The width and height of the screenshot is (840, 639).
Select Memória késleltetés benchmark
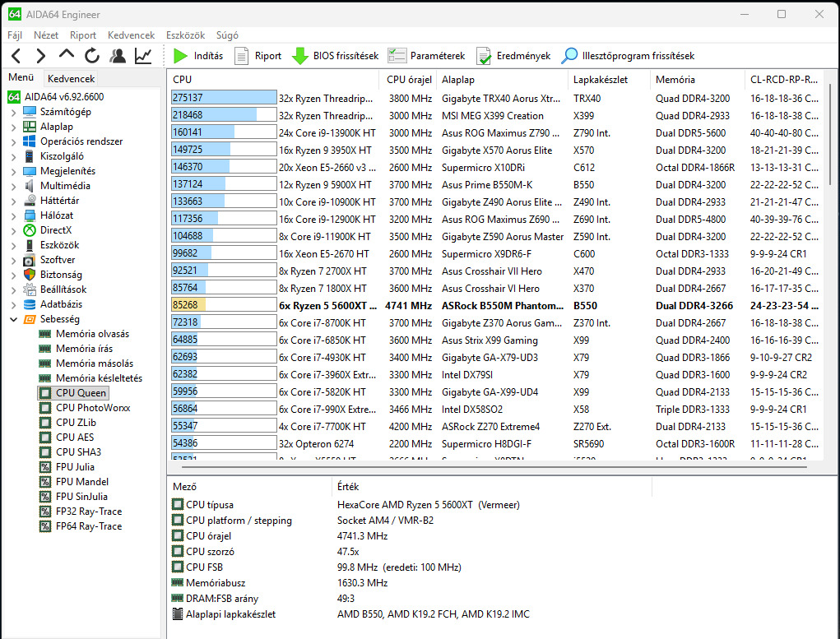click(x=91, y=378)
